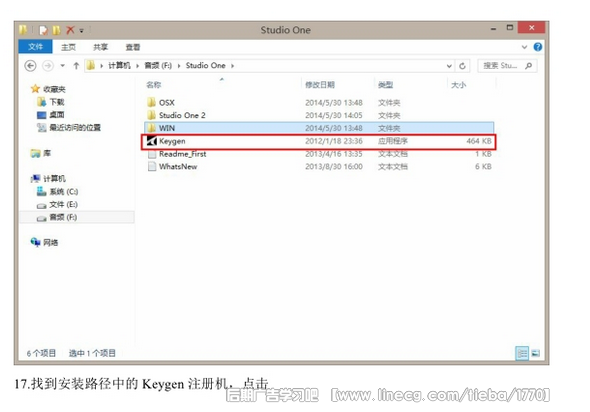Click the Forward navigation arrow
Image resolution: width=590 pixels, height=412 pixels.
tap(48, 66)
